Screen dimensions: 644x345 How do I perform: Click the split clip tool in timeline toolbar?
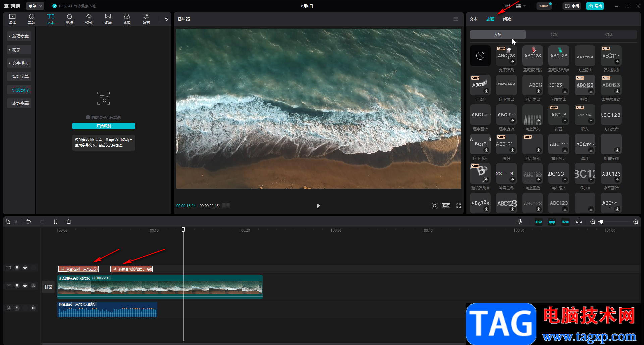(x=55, y=222)
